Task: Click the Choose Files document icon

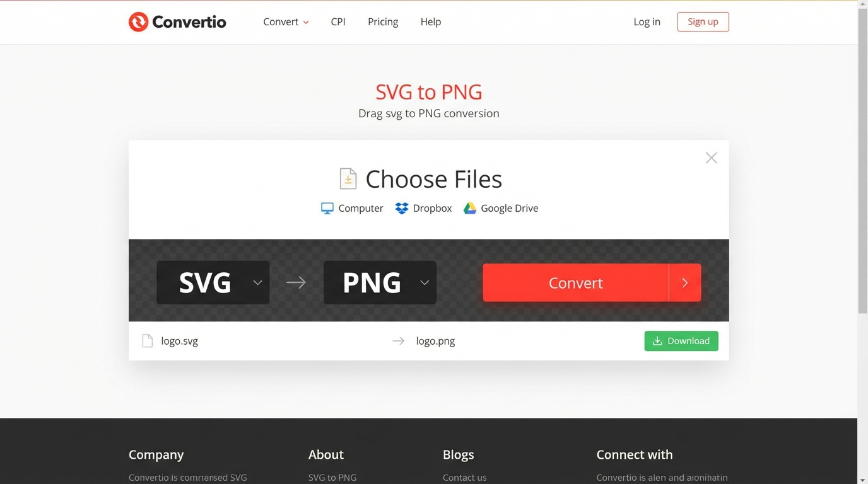Action: (x=348, y=178)
